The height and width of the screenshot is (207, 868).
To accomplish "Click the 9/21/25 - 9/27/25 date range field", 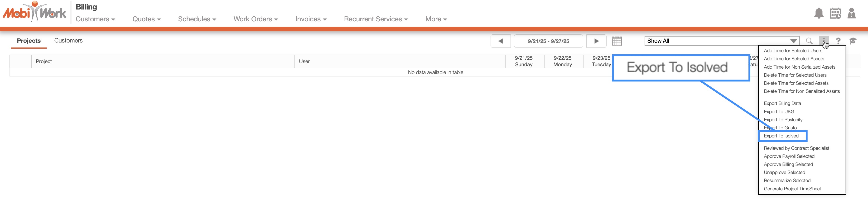I will pos(548,41).
